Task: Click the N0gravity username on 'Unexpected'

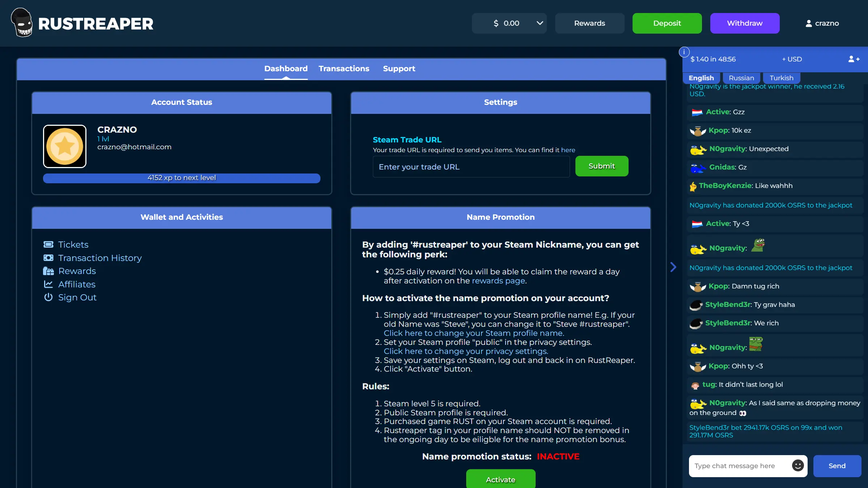Action: pos(728,149)
